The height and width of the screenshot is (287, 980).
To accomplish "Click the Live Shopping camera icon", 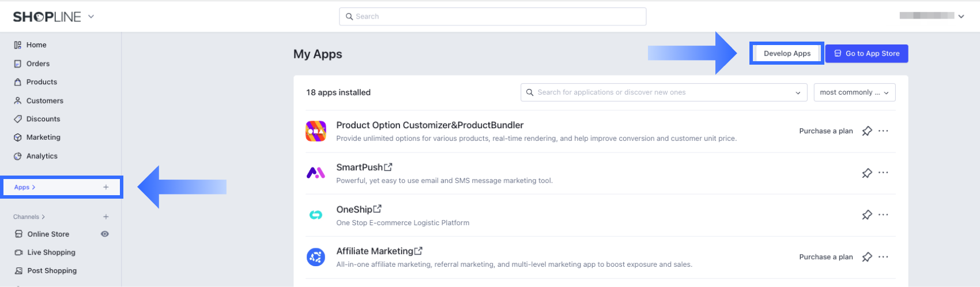I will (18, 252).
